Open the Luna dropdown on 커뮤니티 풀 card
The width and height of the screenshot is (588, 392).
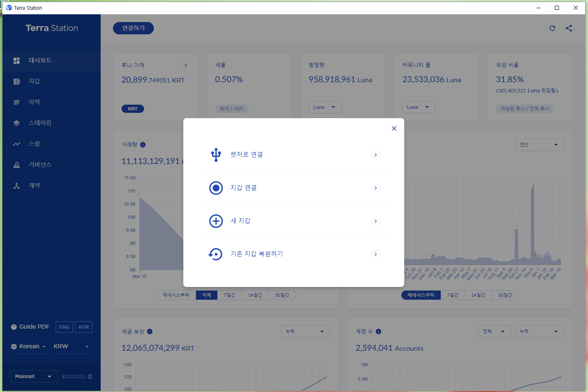tap(419, 107)
